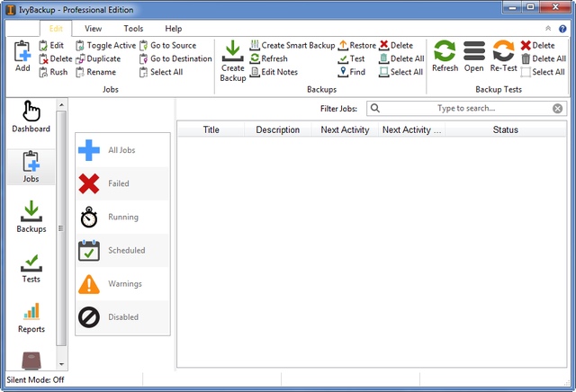
Task: Filter jobs by Warnings
Action: point(122,284)
